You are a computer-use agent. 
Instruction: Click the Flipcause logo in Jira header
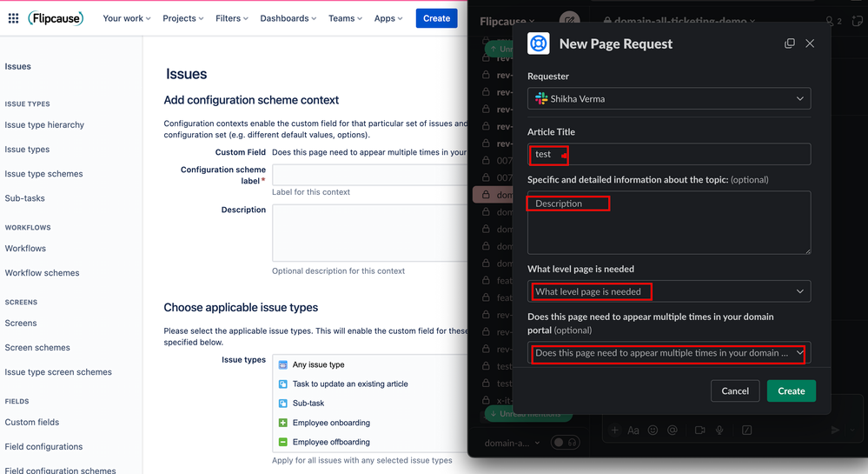[x=56, y=18]
